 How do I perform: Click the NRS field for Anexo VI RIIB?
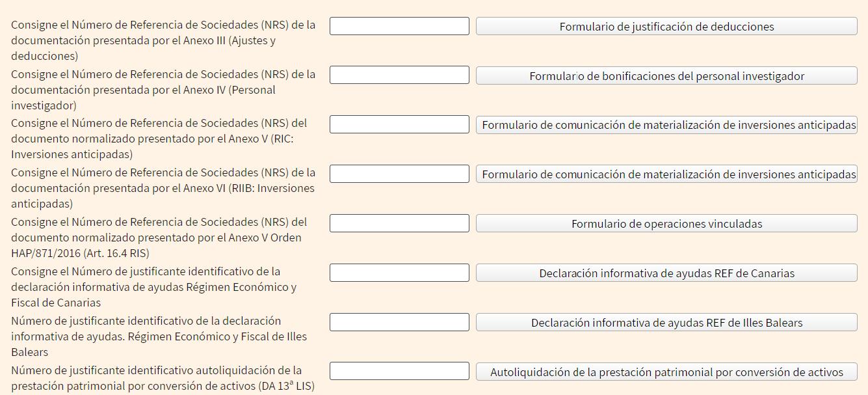click(x=399, y=174)
